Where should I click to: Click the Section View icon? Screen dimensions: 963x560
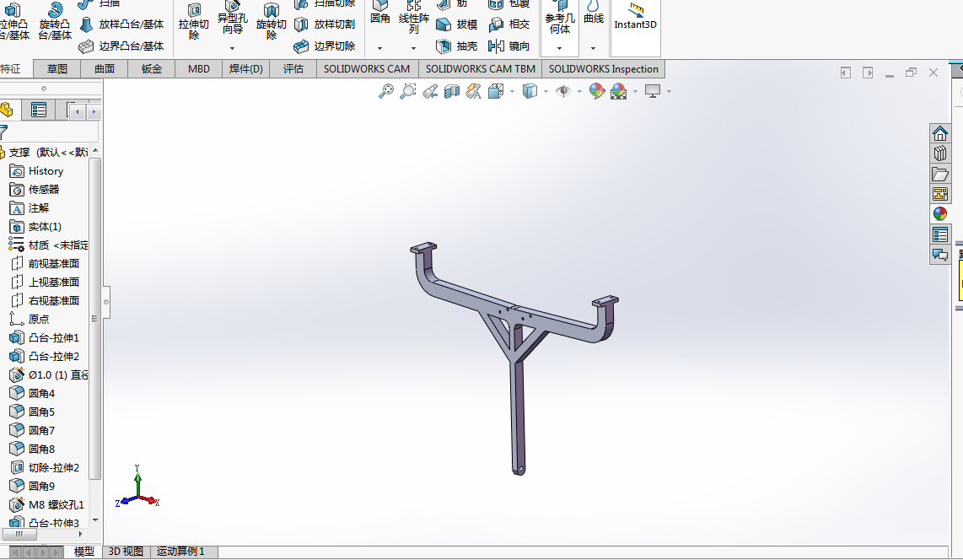pyautogui.click(x=452, y=91)
